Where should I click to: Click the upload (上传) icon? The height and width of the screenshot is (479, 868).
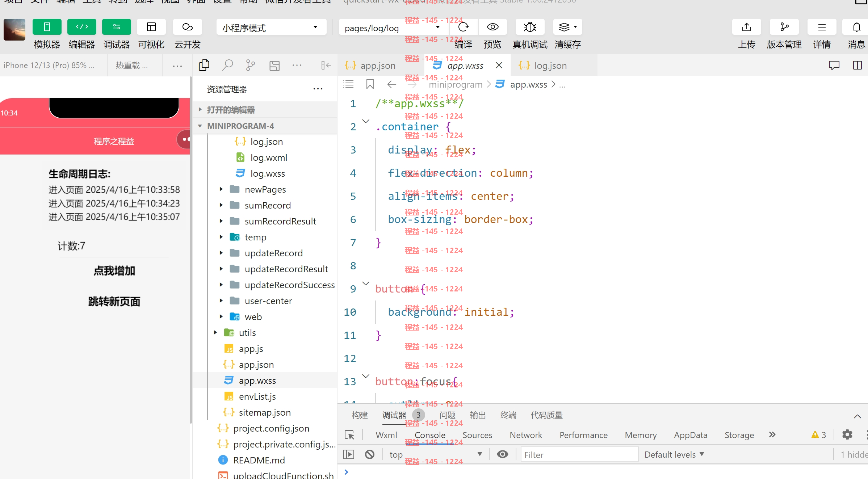[x=746, y=27]
